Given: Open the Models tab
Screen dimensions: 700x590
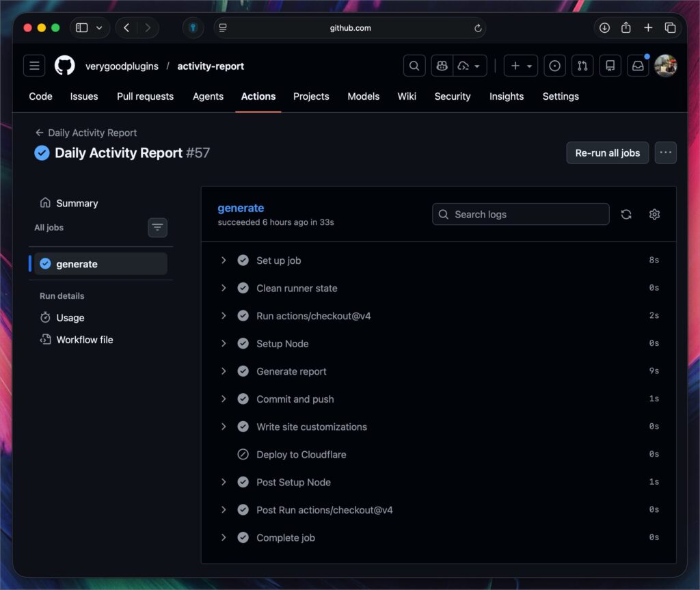Looking at the screenshot, I should 364,96.
